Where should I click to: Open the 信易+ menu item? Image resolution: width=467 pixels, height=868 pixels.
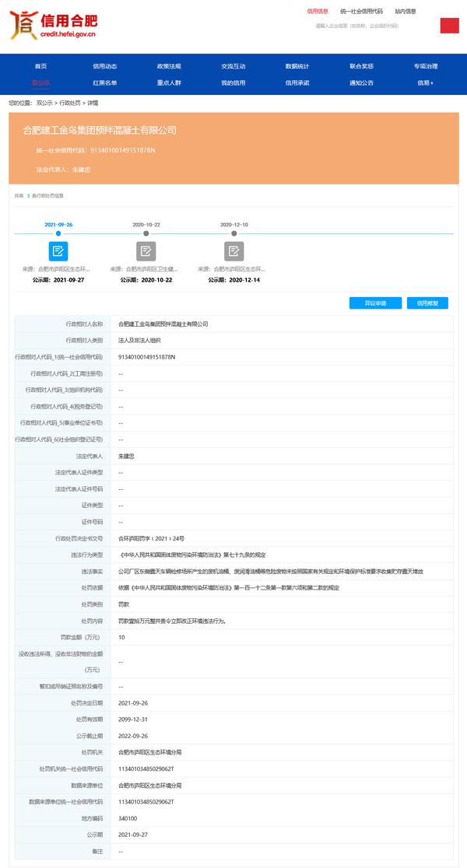(x=426, y=82)
